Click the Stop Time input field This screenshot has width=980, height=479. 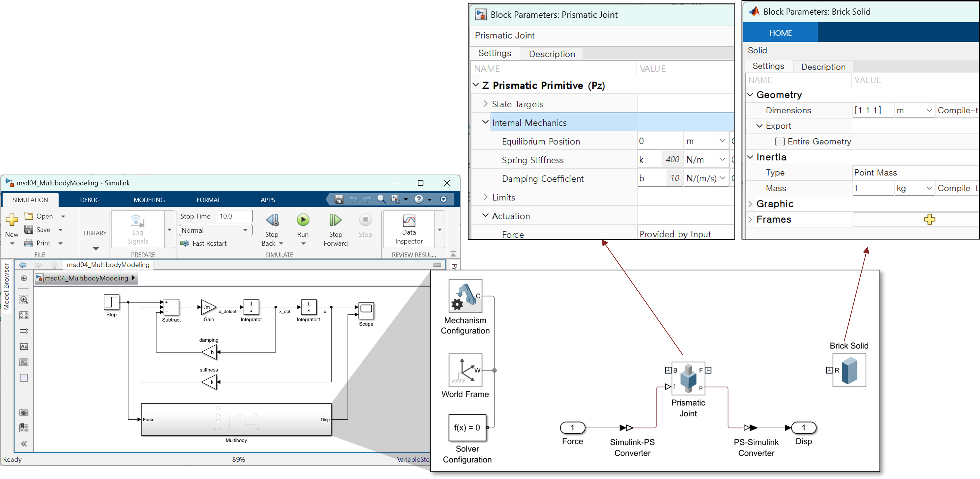coord(234,216)
